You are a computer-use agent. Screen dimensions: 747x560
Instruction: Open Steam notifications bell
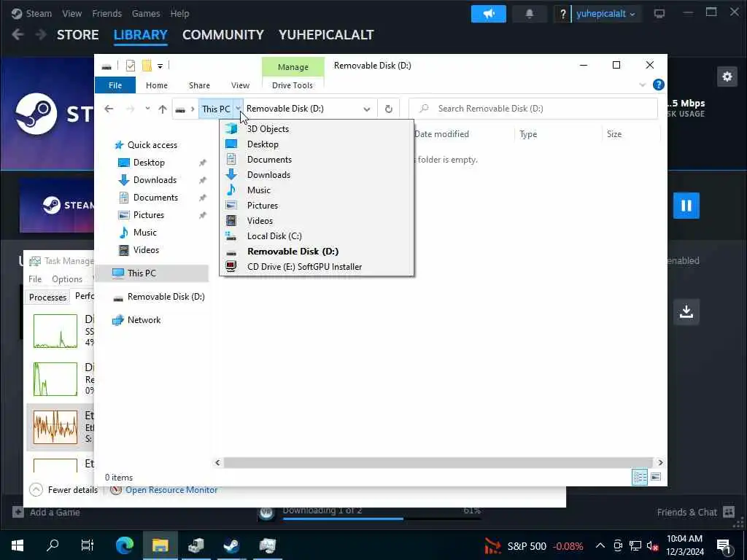coord(530,14)
